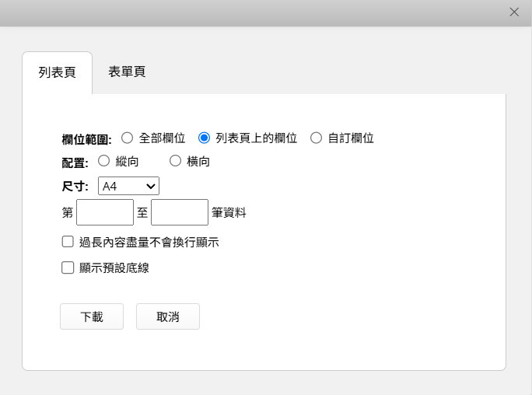Set layout to 縱向 orientation
This screenshot has width=532, height=395.
coord(104,161)
